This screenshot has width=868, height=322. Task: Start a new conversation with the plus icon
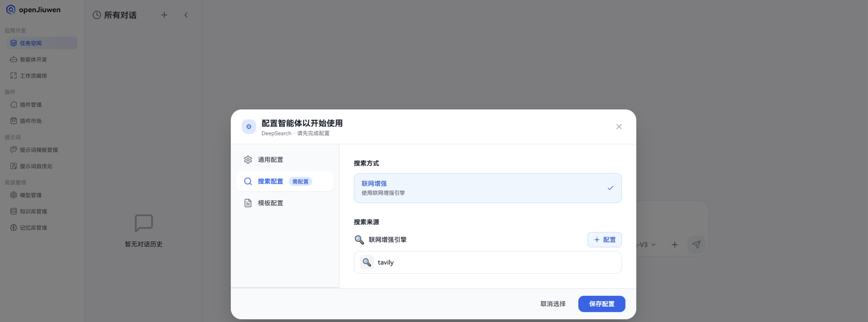pos(164,15)
